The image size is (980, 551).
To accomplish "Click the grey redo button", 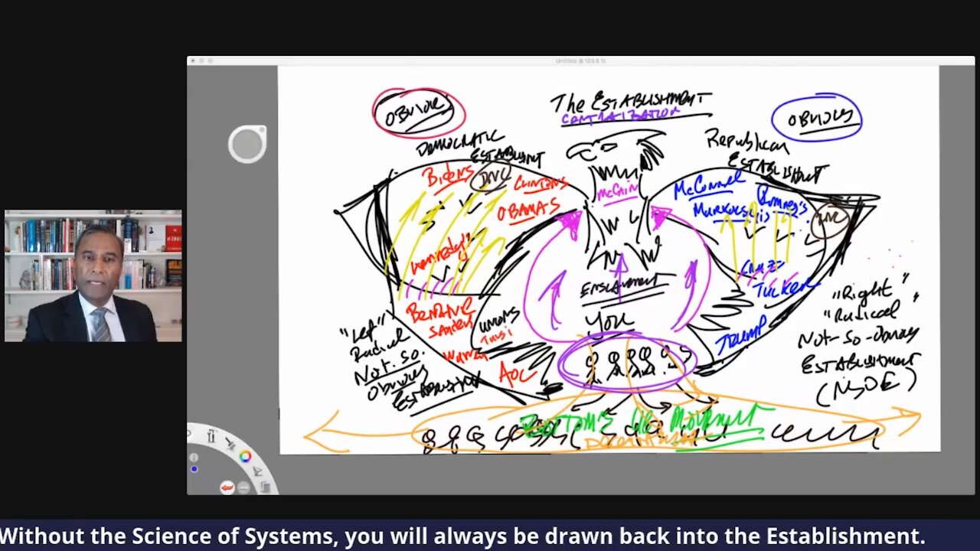I will [x=243, y=487].
